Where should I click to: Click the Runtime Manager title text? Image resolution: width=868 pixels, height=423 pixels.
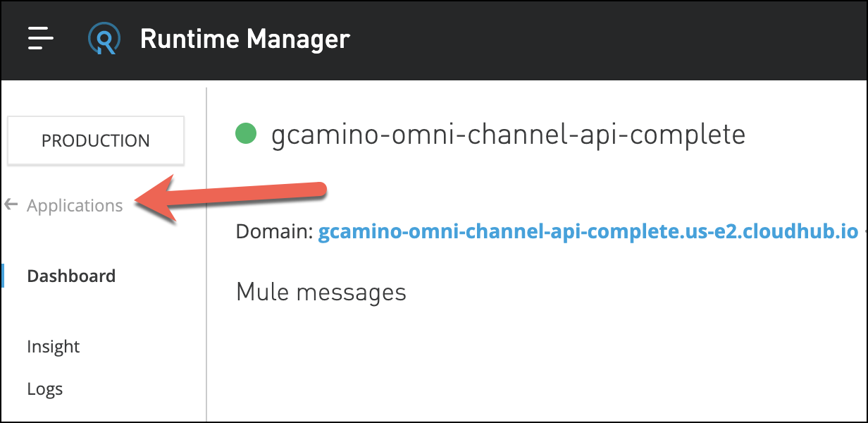245,38
